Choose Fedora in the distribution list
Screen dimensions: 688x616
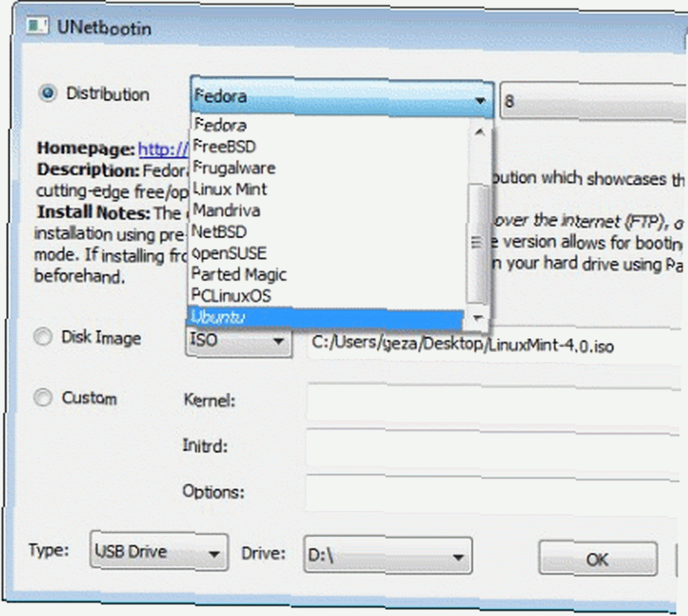pos(328,125)
